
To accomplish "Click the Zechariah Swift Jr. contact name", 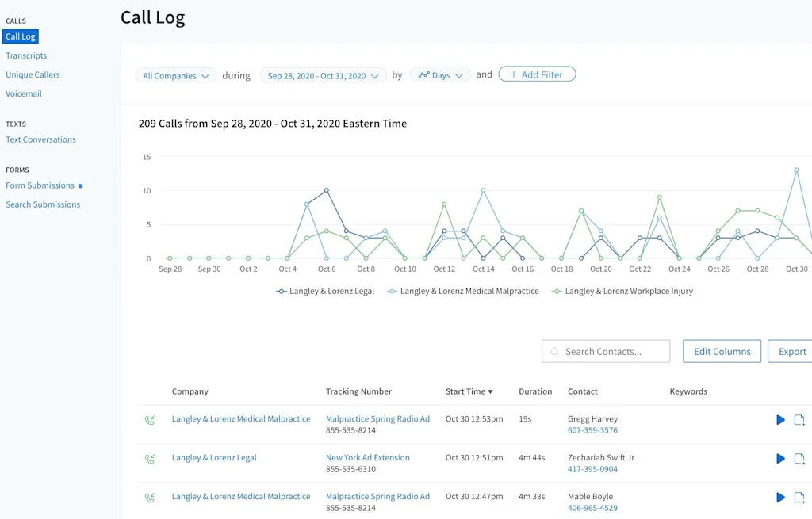I will (x=602, y=458).
